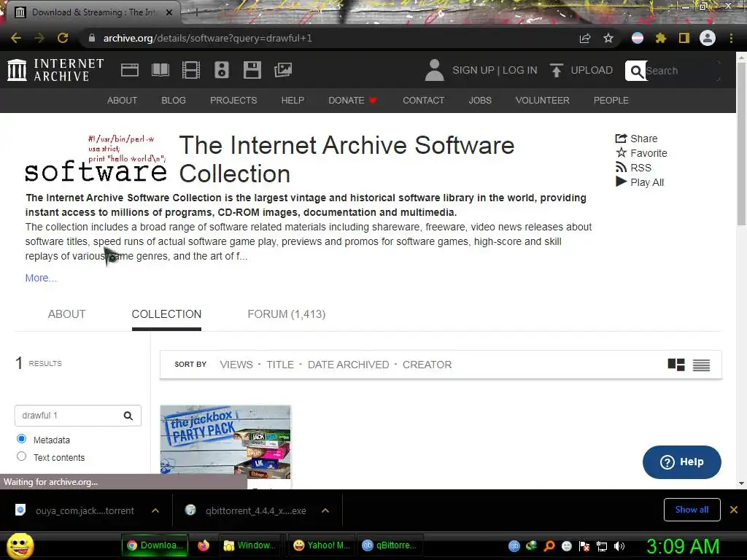Close the downloads bar
Viewport: 747px width, 560px height.
734,510
